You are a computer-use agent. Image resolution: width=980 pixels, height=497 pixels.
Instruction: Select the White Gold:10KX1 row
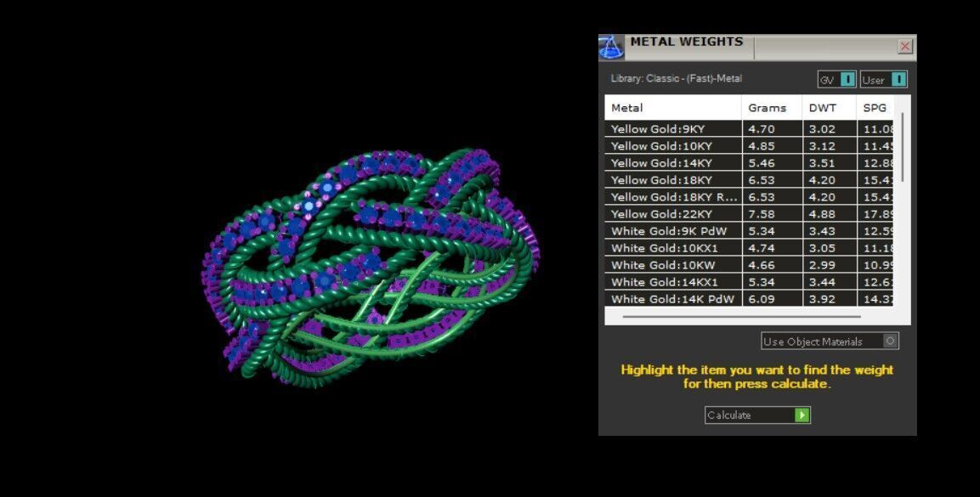point(749,248)
